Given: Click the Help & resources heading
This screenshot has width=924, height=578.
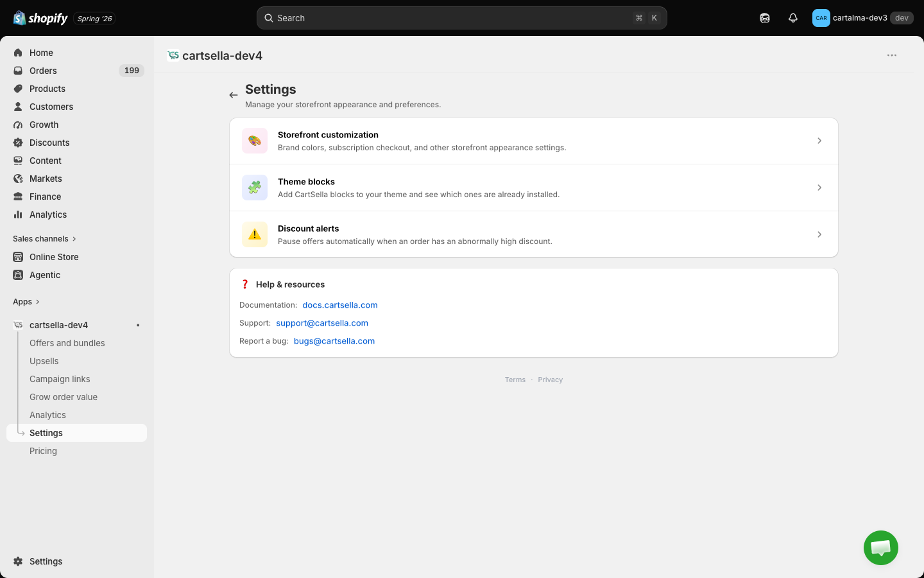Looking at the screenshot, I should pyautogui.click(x=290, y=285).
